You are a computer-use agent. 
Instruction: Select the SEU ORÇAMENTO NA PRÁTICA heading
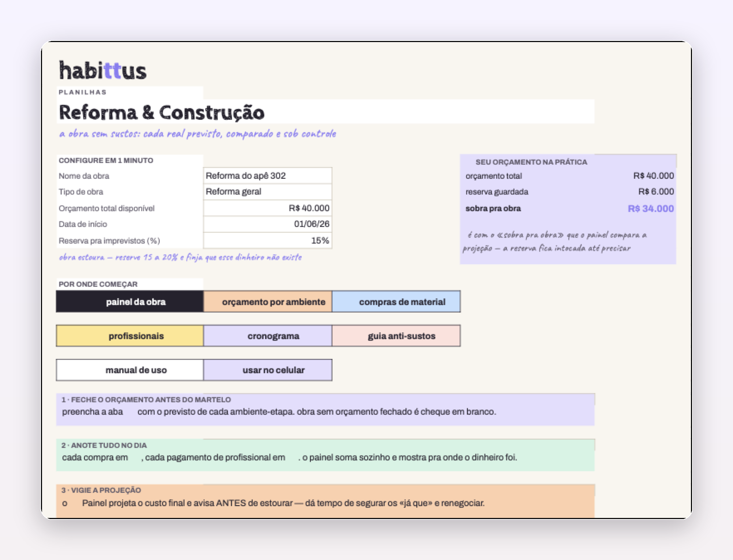pos(531,162)
